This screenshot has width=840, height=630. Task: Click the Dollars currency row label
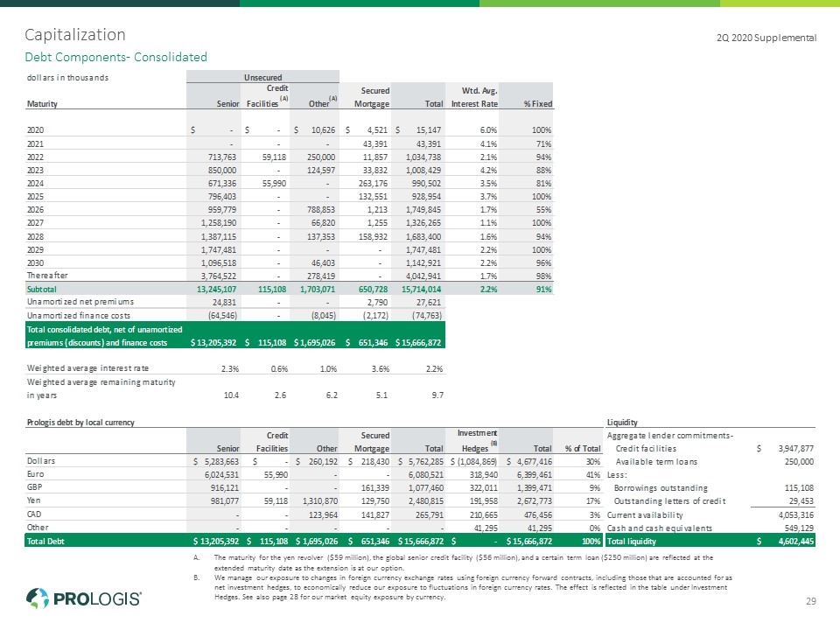point(41,461)
